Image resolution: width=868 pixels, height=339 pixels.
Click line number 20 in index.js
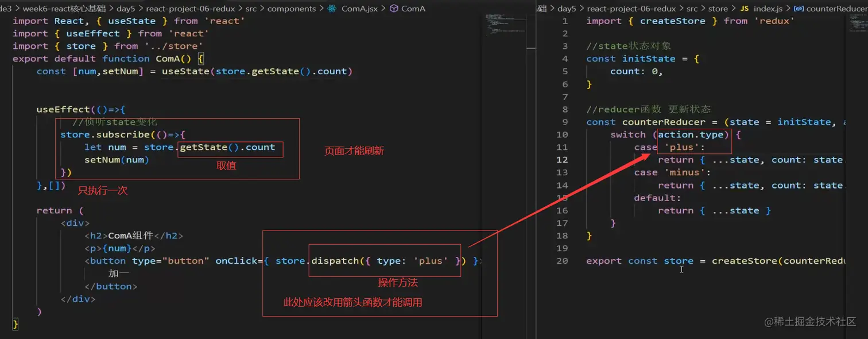click(x=562, y=261)
